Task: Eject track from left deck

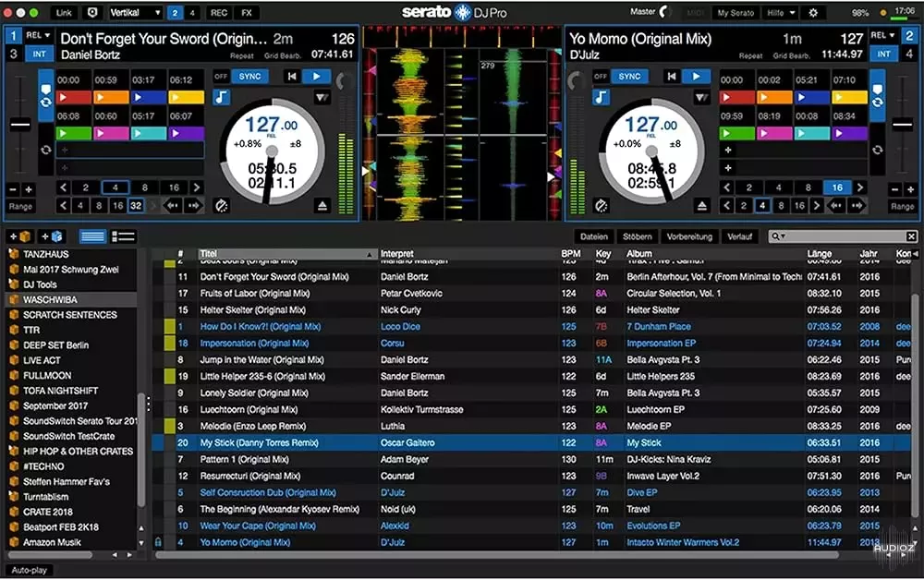Action: coord(322,206)
